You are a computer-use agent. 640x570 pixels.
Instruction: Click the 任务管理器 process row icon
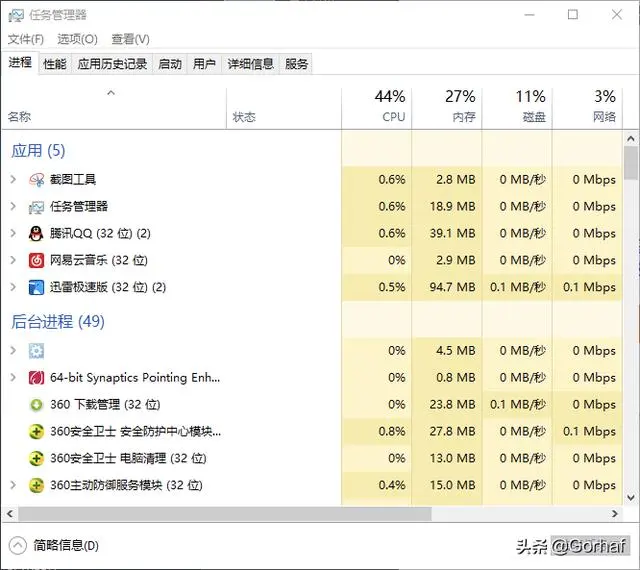[x=36, y=207]
